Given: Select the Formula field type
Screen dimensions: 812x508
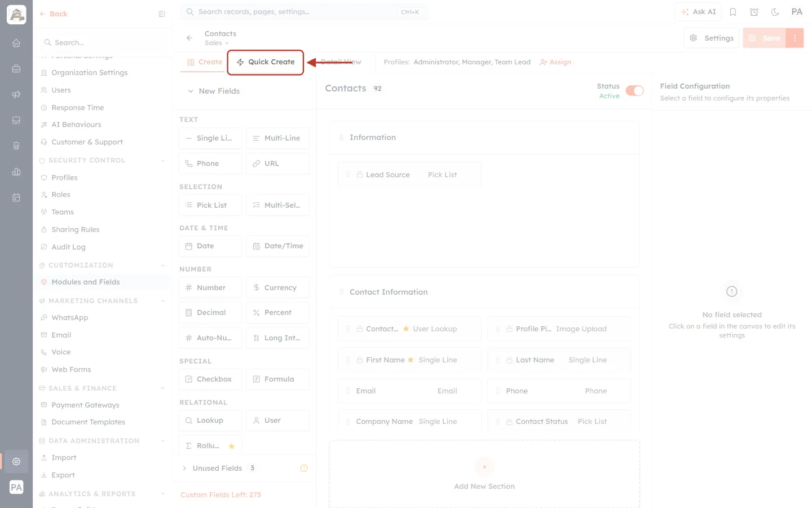Looking at the screenshot, I should click(278, 379).
